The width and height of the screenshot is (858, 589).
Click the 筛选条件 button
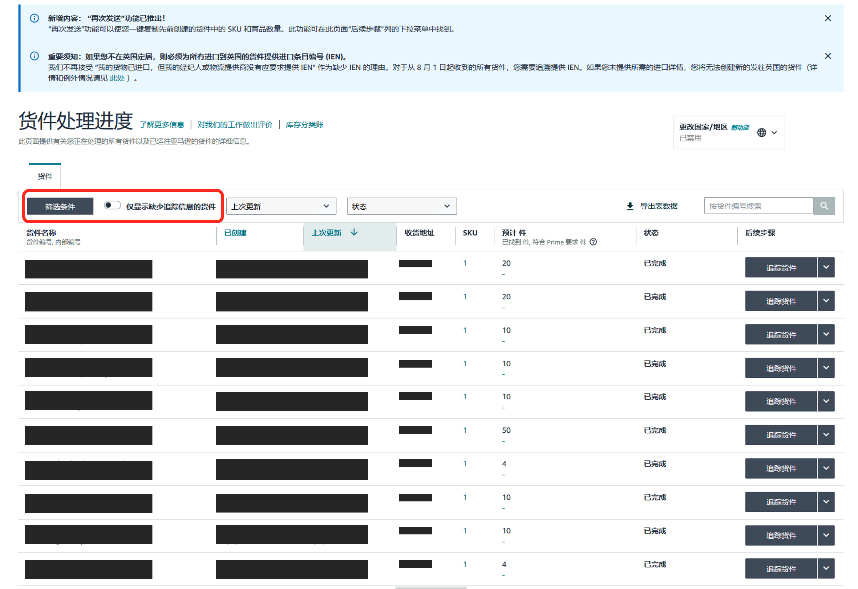[x=60, y=206]
